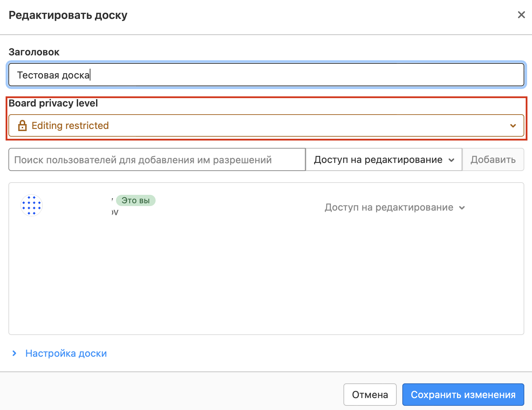Screen dimensions: 532x410
Task: Click the arrow icon left of Настройка доски
Action: point(14,353)
